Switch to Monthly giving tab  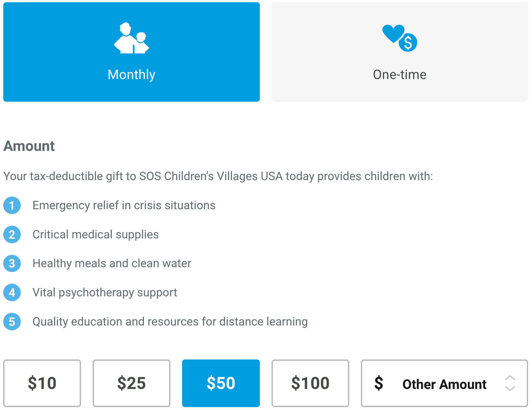tap(132, 52)
